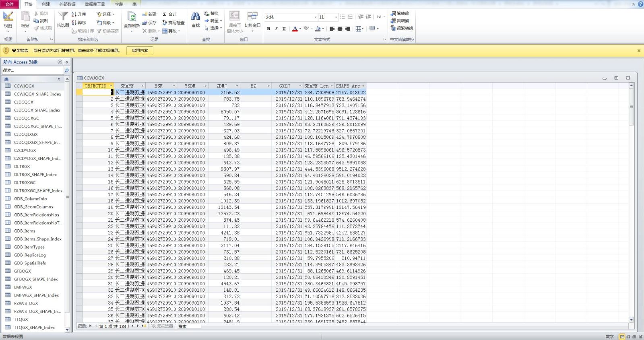
Task: Switch to 字段 (Fields) tab
Action: click(119, 4)
